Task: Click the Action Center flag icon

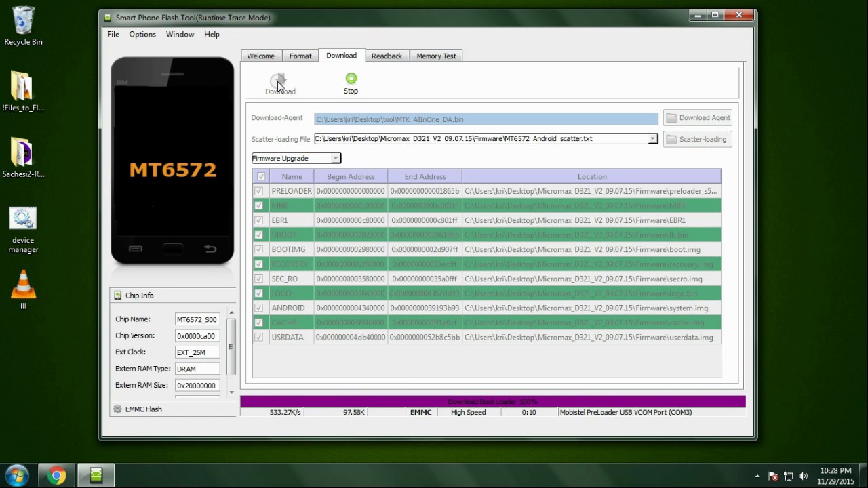Action: [773, 476]
